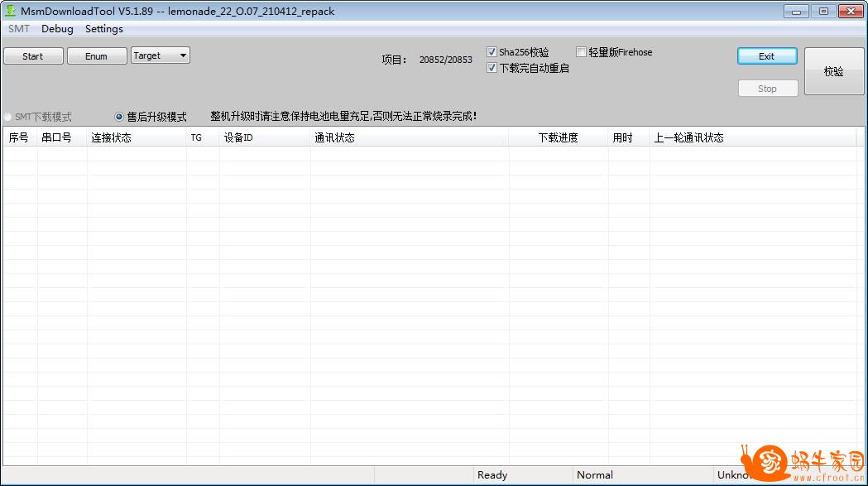
Task: Click the MsmDownloadTool title bar icon
Action: (10, 11)
